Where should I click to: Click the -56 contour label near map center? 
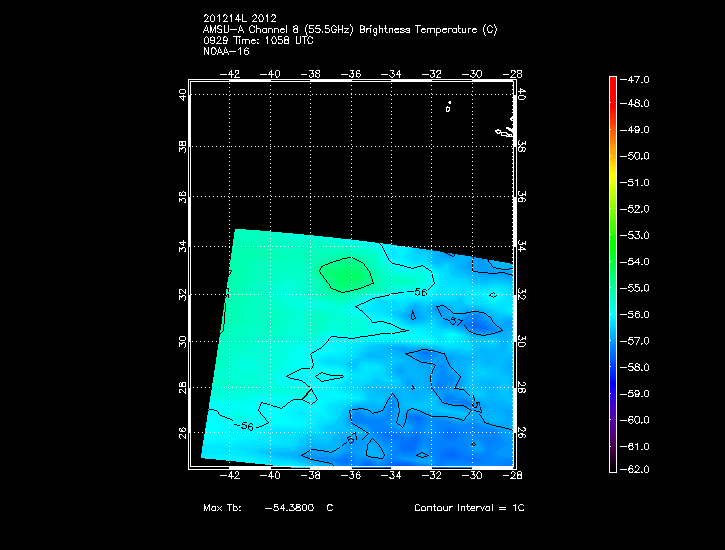point(420,293)
